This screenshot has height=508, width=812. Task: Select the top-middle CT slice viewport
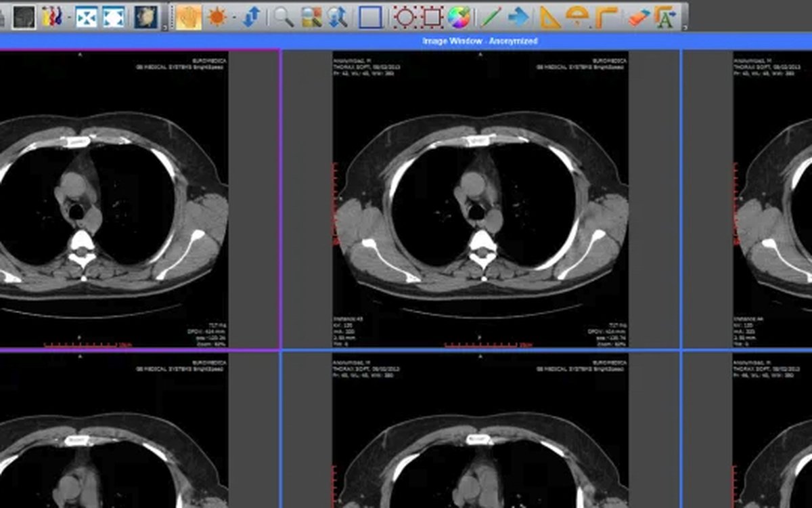pos(481,199)
